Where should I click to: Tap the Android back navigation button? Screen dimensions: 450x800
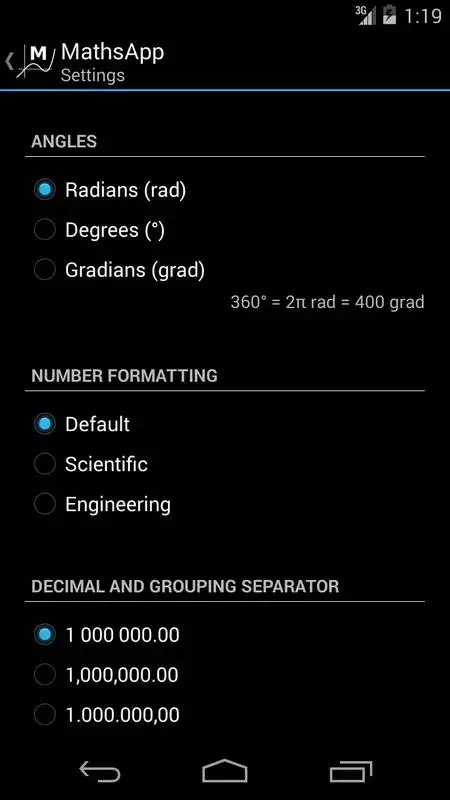click(x=100, y=770)
